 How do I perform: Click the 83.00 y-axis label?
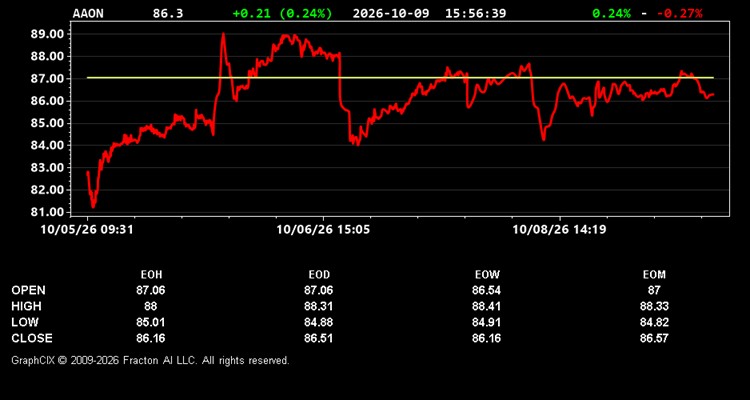(47, 167)
